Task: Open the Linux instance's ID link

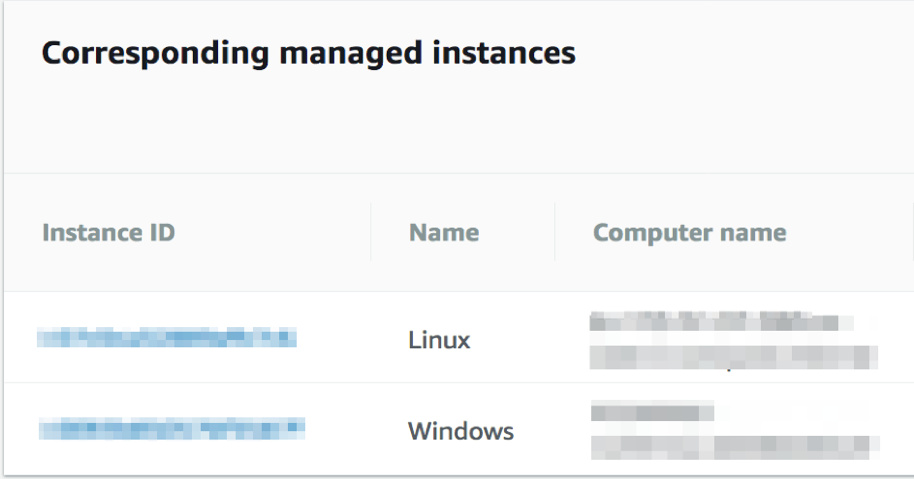Action: 167,339
